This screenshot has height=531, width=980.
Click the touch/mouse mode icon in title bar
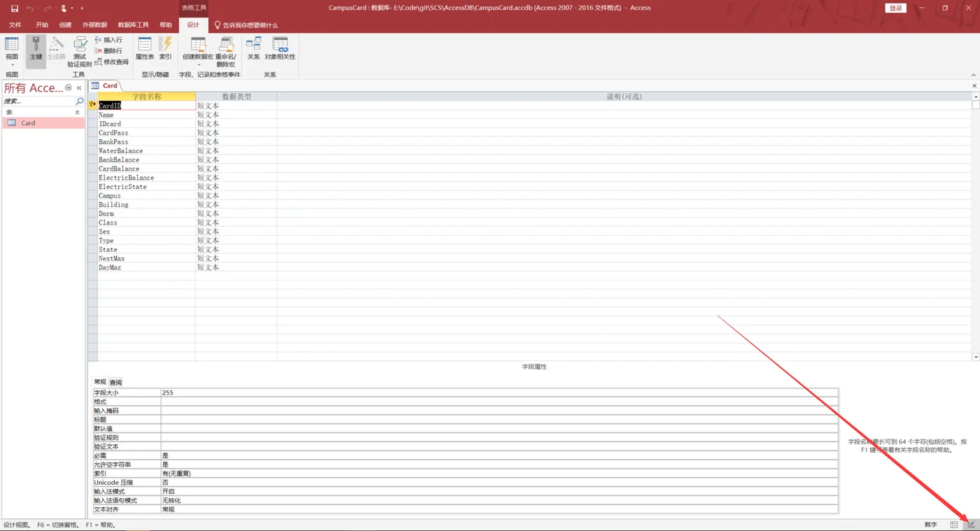(x=64, y=8)
